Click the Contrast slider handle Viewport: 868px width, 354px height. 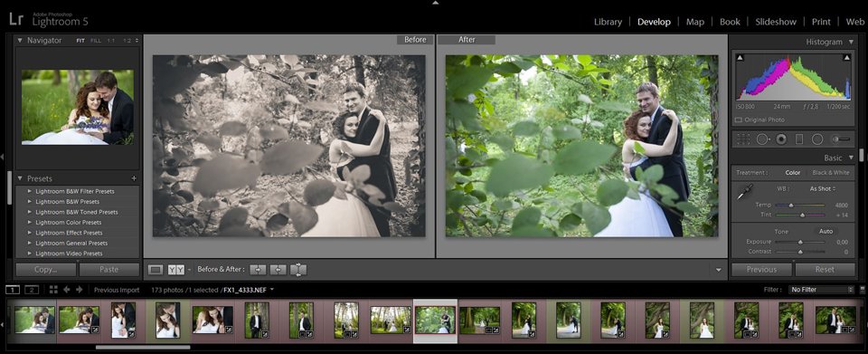(800, 252)
